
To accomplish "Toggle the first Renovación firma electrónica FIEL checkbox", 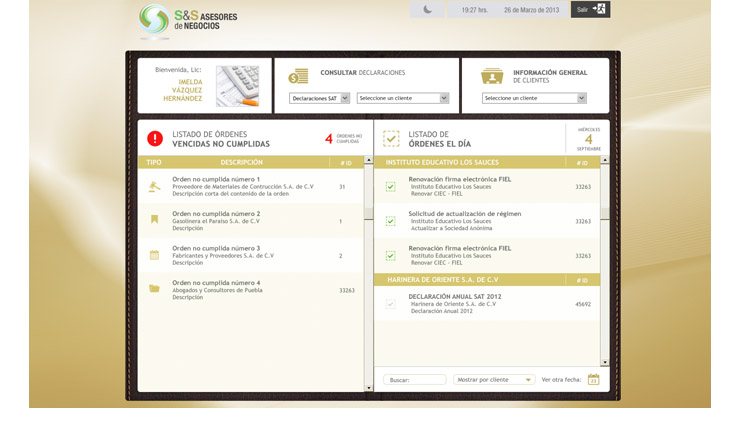I will click(391, 186).
